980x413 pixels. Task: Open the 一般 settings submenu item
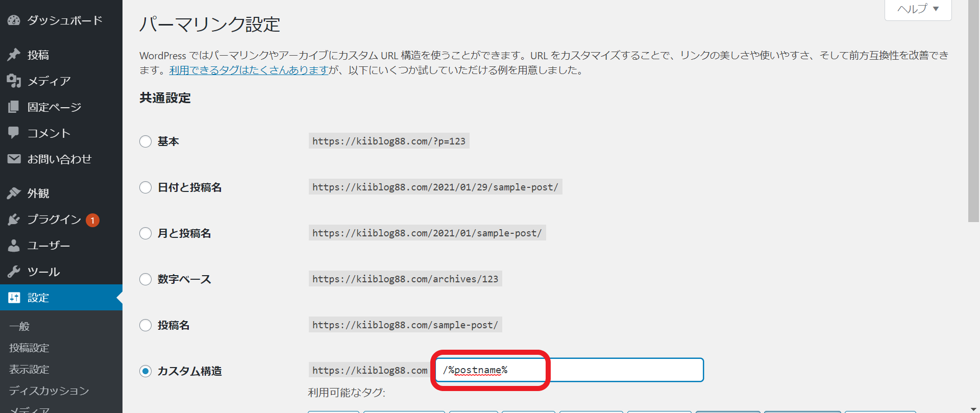pos(19,326)
